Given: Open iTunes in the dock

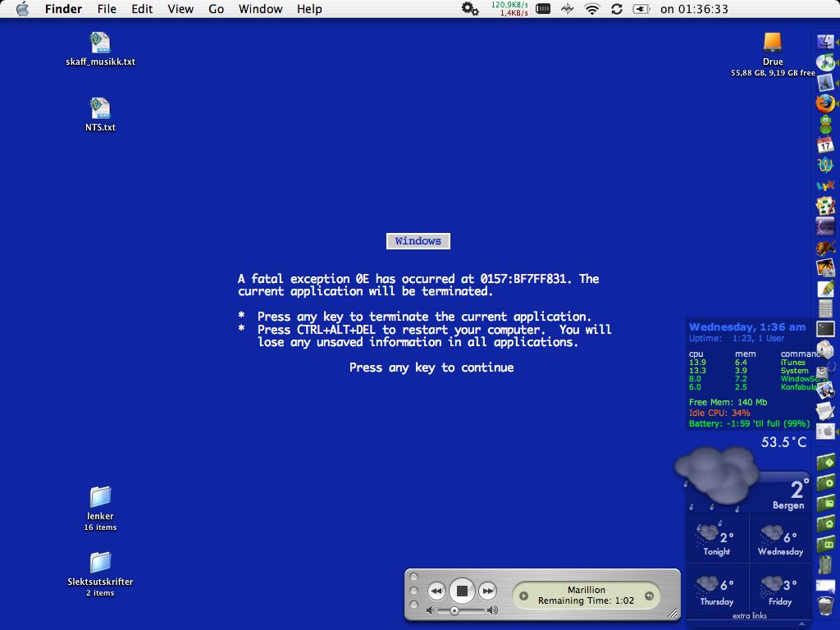Looking at the screenshot, I should click(825, 62).
